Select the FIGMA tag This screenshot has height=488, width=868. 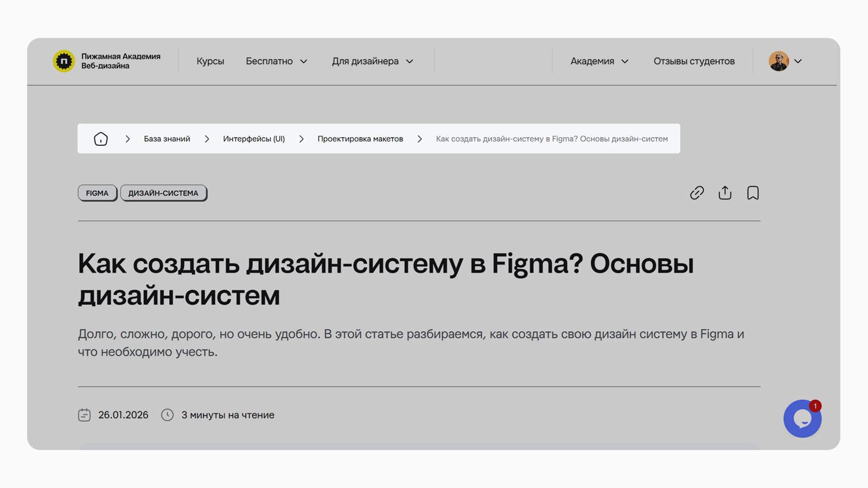click(97, 192)
